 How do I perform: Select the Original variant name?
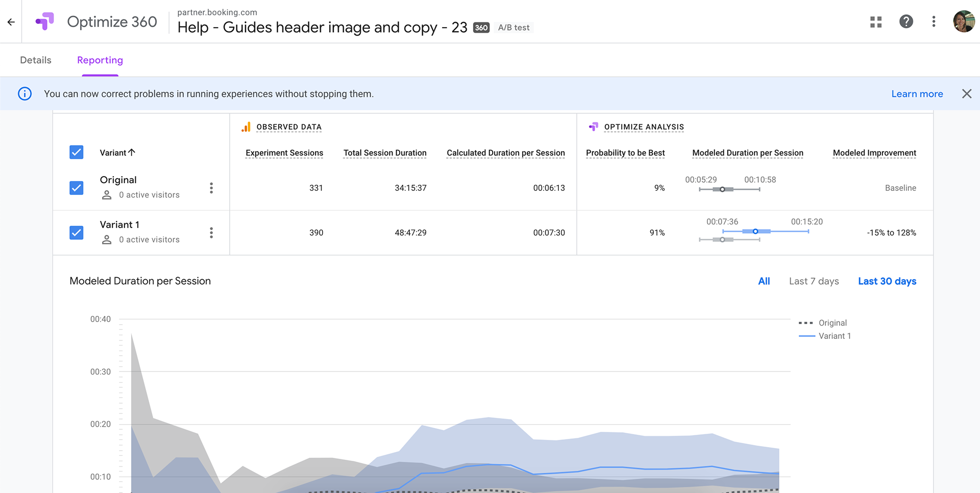pyautogui.click(x=118, y=180)
